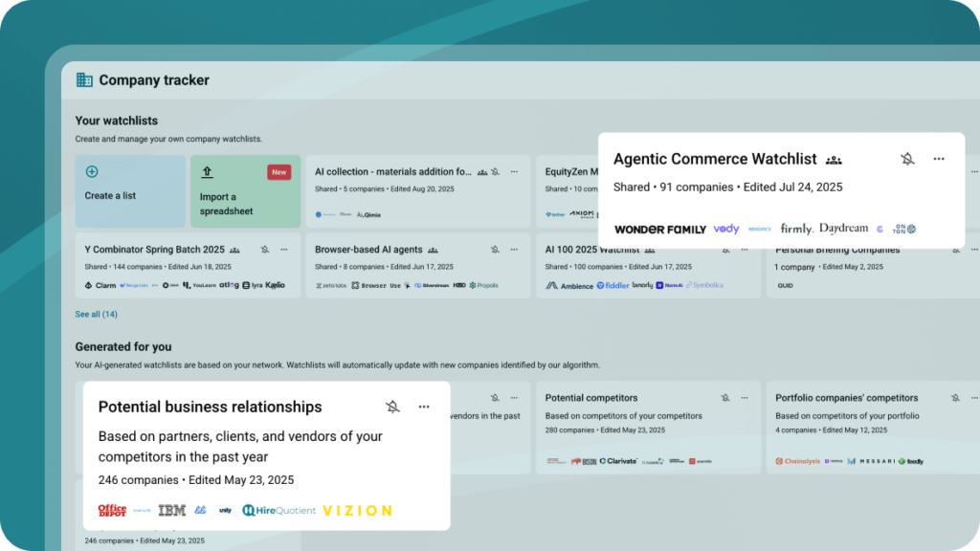
Task: Click the Company tracker building icon
Action: (84, 80)
